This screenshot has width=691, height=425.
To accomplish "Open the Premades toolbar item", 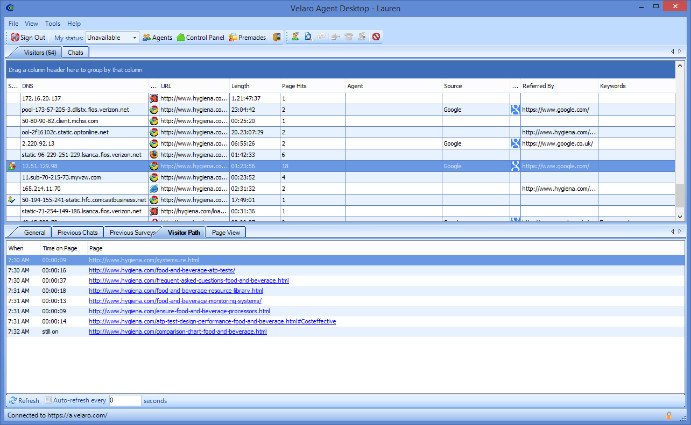I will click(247, 37).
